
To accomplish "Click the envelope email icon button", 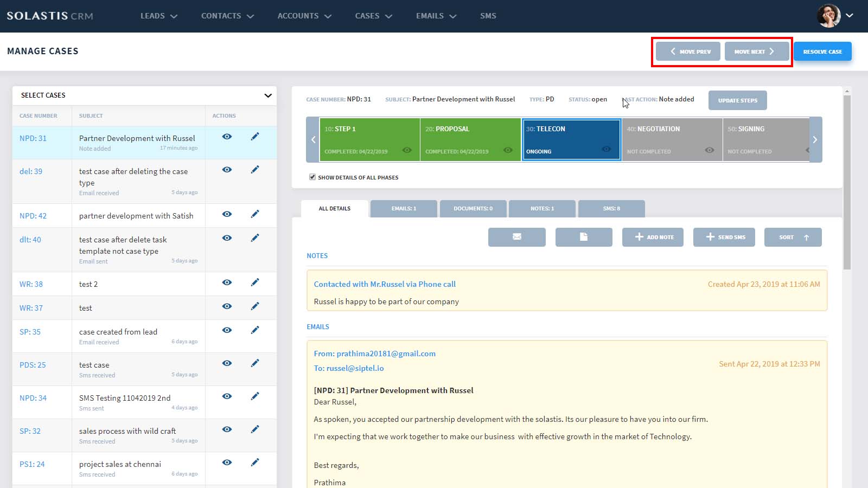I will click(516, 237).
